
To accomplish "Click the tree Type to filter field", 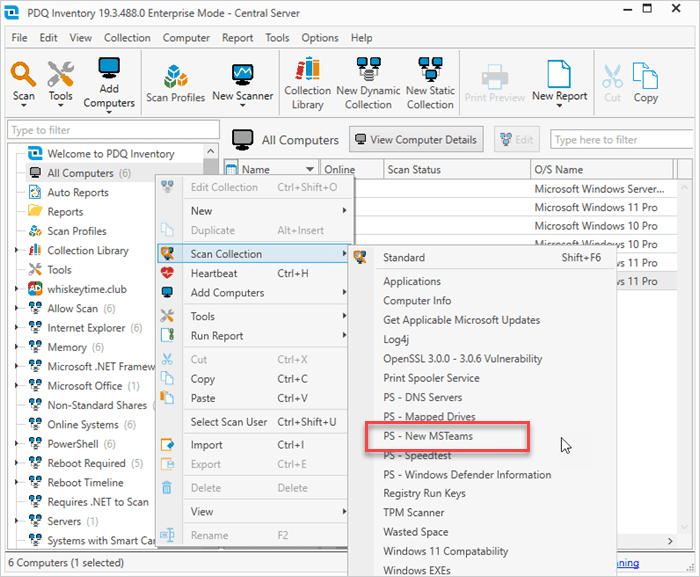I will 113,130.
